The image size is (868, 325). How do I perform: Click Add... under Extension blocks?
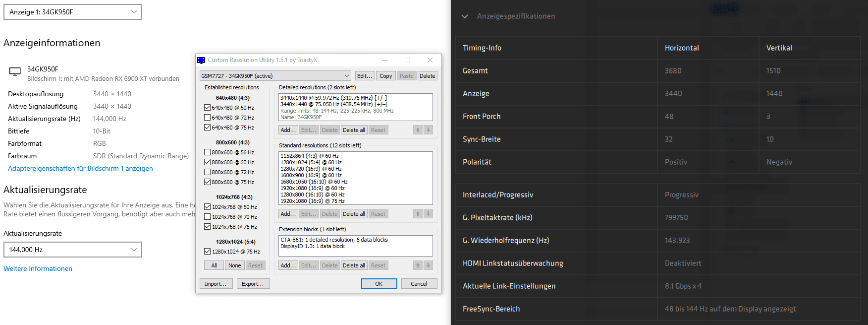pos(288,265)
